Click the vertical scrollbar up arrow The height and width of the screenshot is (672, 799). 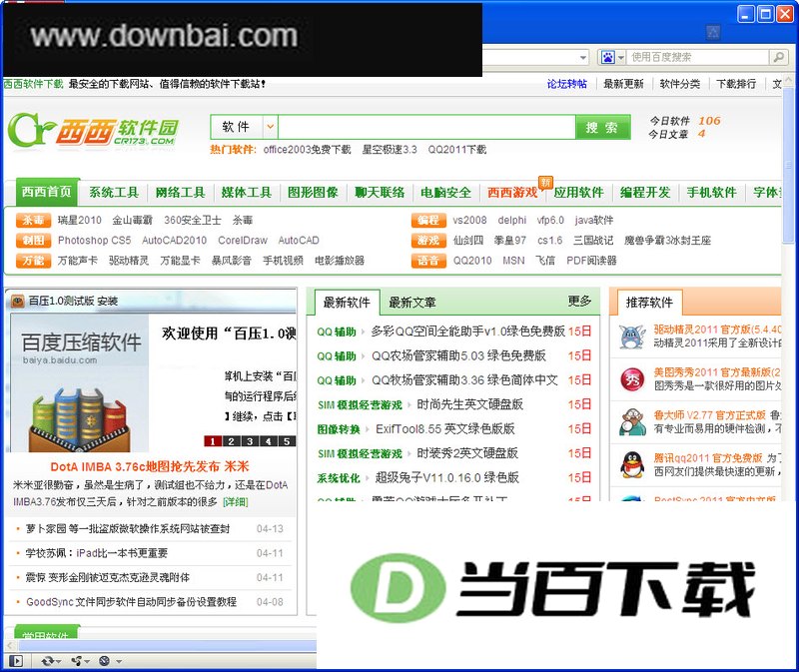coord(789,82)
